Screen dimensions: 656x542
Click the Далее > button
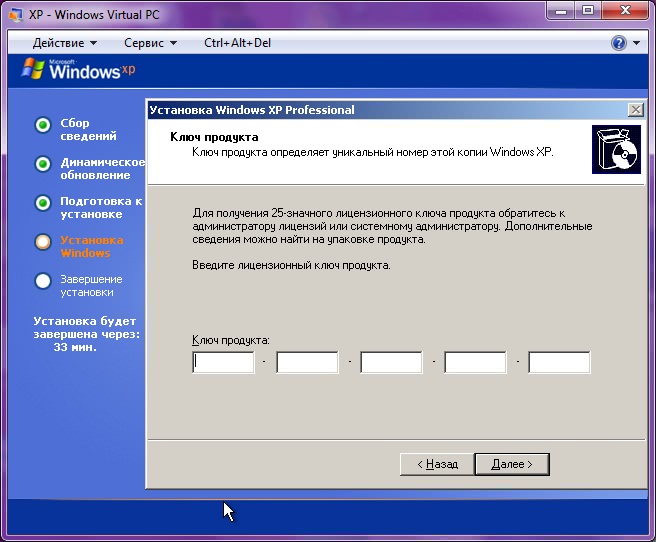point(512,464)
